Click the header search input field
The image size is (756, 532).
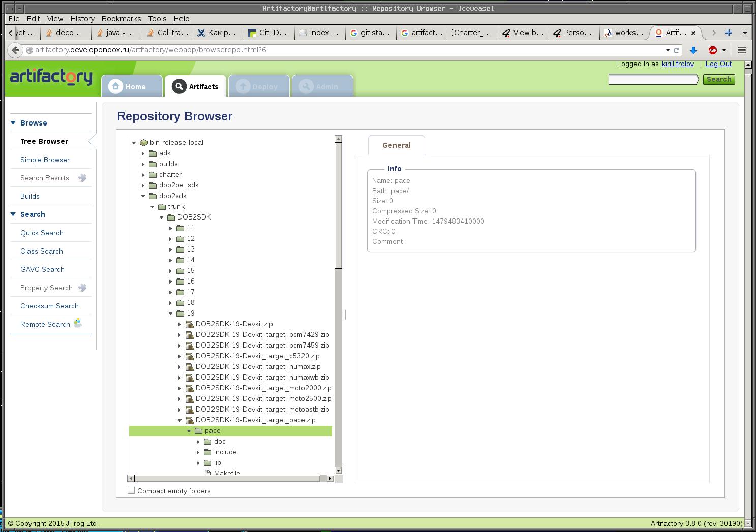pos(654,79)
